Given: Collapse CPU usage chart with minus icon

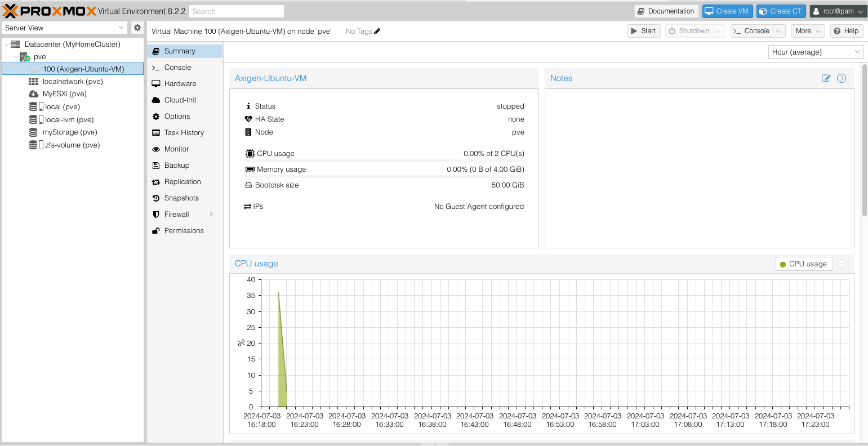Looking at the screenshot, I should [x=842, y=264].
